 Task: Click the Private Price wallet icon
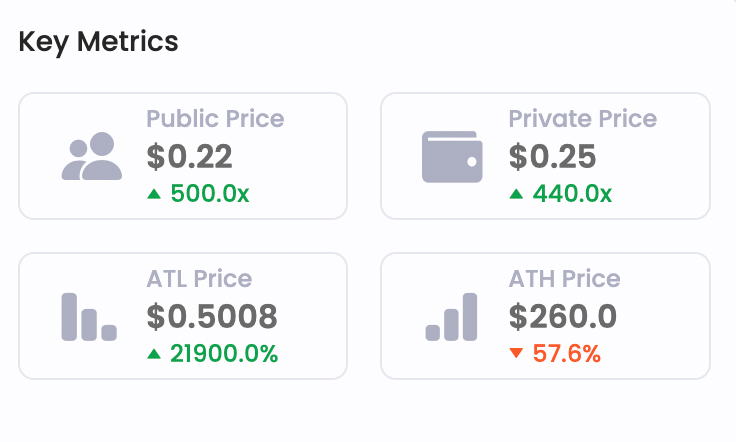(x=453, y=157)
